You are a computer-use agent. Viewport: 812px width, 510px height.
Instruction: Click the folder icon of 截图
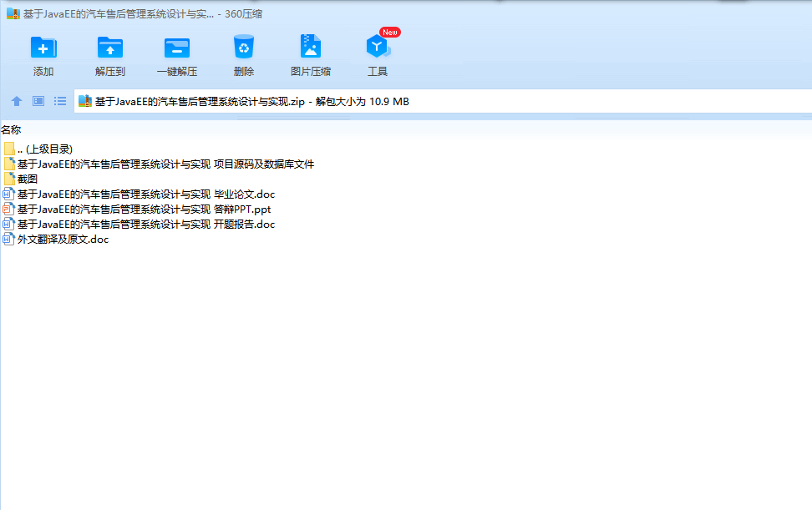[x=9, y=179]
